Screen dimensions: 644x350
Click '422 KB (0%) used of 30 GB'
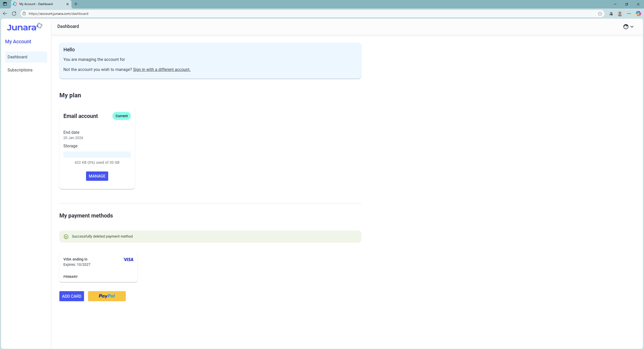[x=97, y=162]
